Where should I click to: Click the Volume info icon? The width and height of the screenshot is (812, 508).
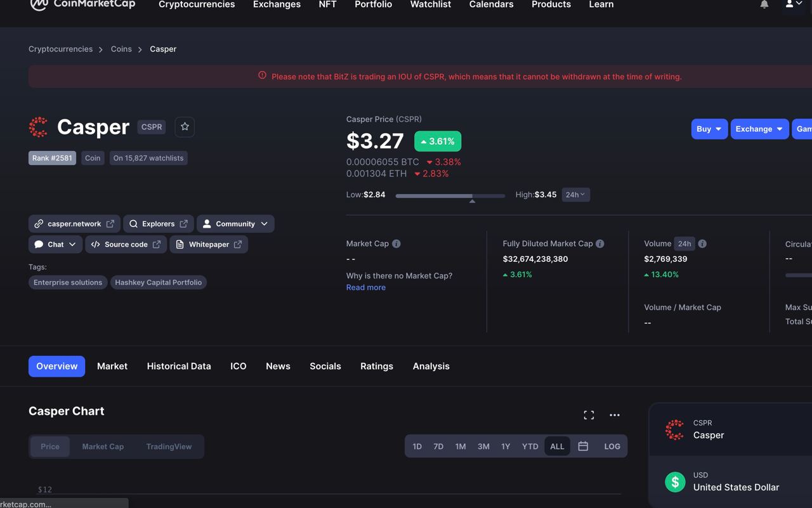point(702,244)
